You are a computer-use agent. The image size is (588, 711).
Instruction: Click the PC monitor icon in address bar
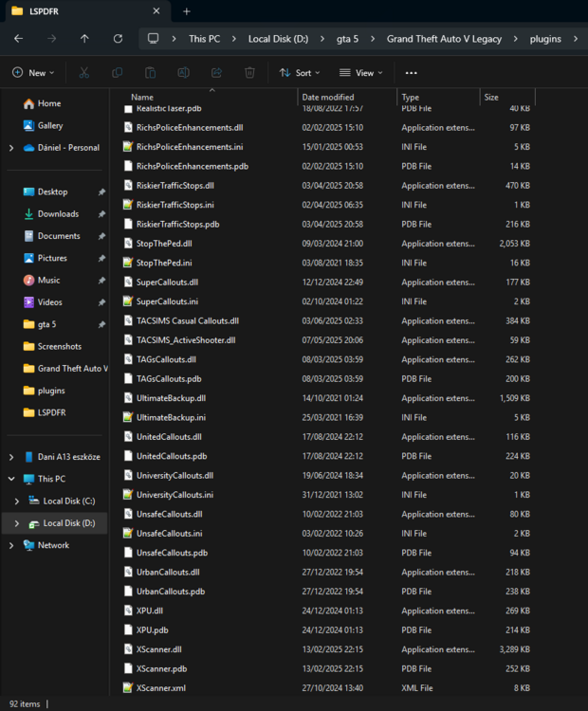(154, 39)
